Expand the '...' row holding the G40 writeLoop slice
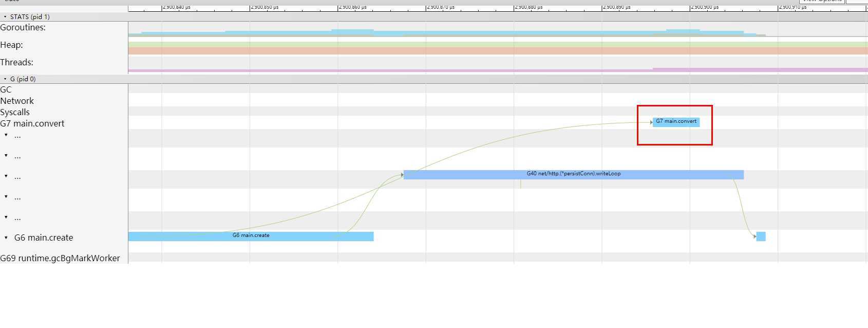Screen dimensions: 868x328 6,176
